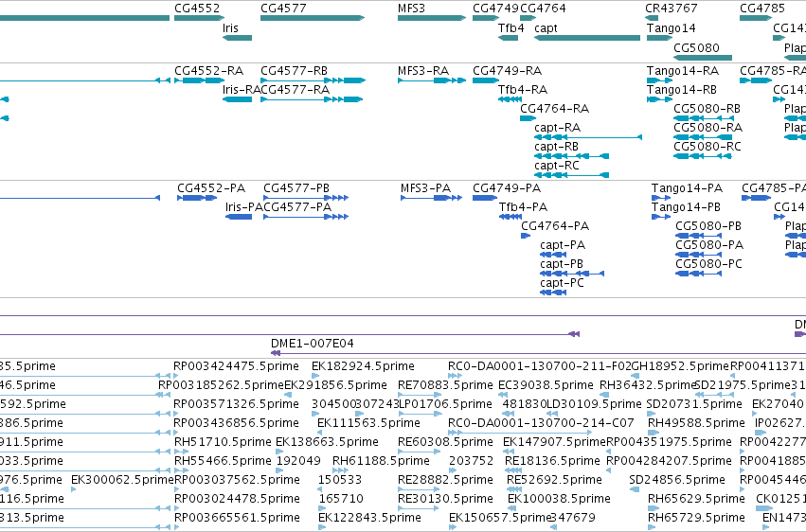
Task: Select protein CG4552-PA
Action: click(x=197, y=198)
